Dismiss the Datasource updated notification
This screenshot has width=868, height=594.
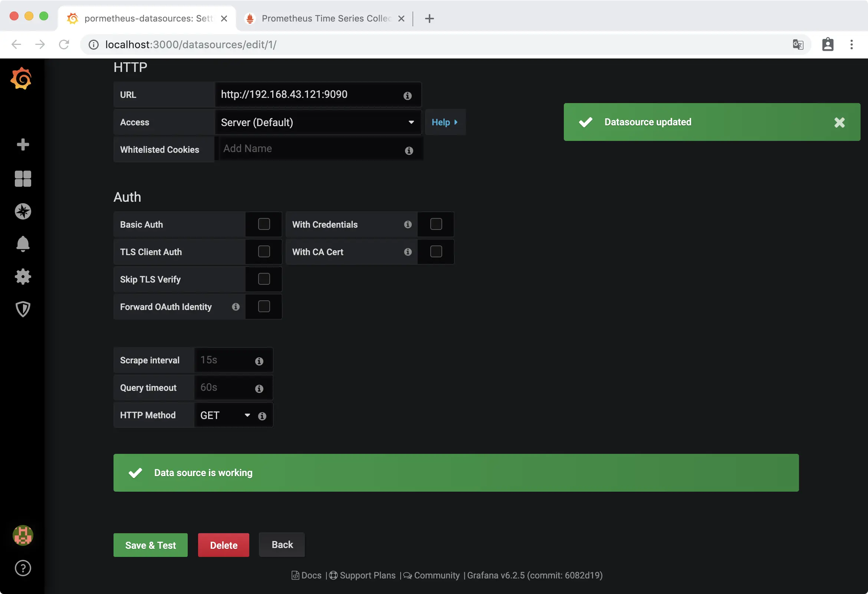pyautogui.click(x=839, y=122)
